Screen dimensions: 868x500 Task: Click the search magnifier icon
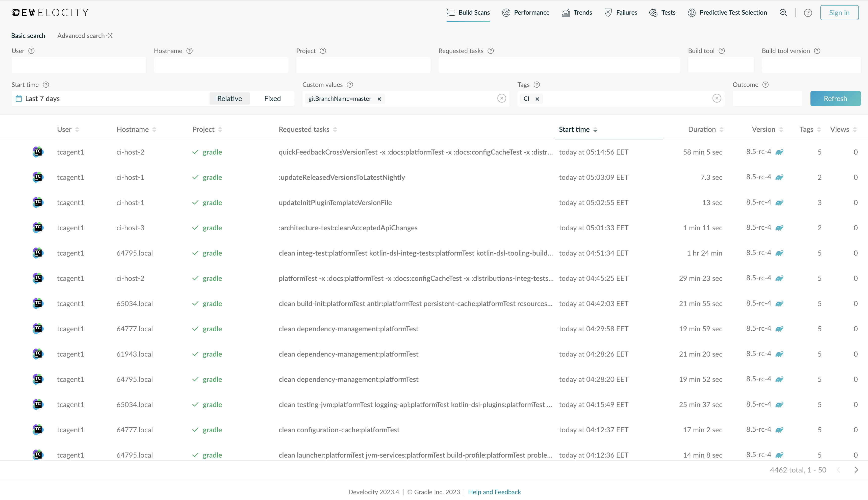coord(783,13)
